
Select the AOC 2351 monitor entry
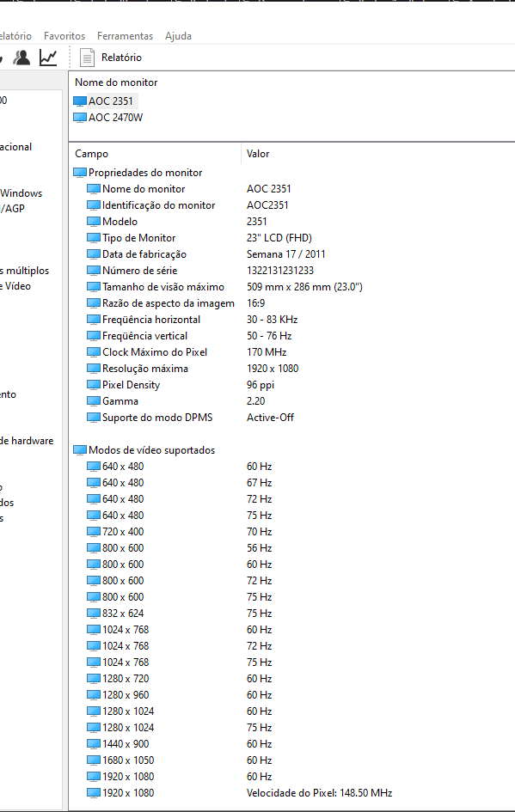(104, 101)
